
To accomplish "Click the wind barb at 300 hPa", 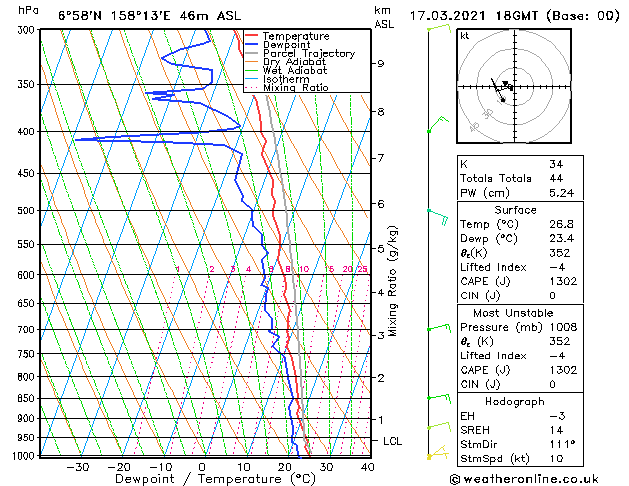I will tap(438, 28).
